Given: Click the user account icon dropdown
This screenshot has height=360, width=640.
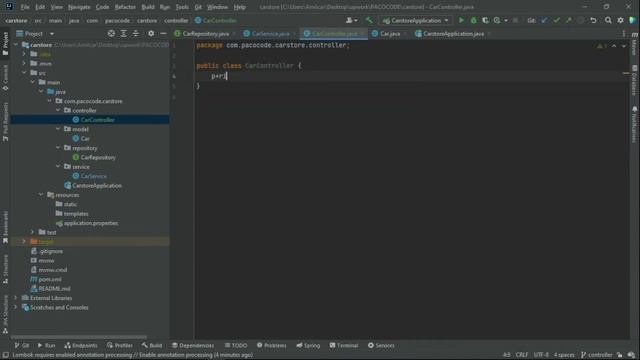Looking at the screenshot, I should point(351,20).
